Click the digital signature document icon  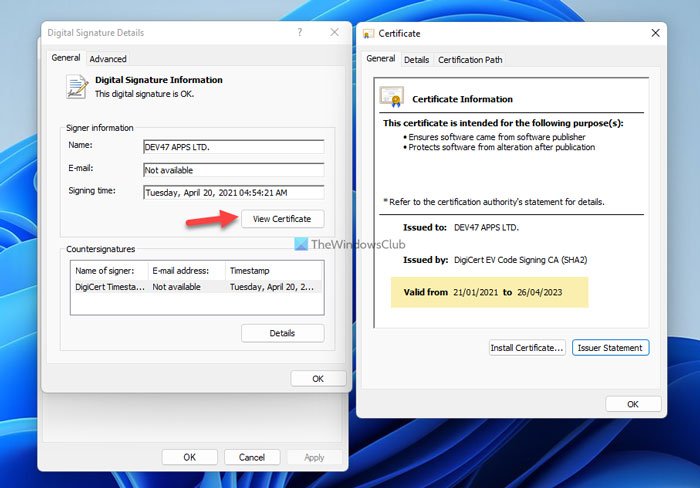pos(77,87)
